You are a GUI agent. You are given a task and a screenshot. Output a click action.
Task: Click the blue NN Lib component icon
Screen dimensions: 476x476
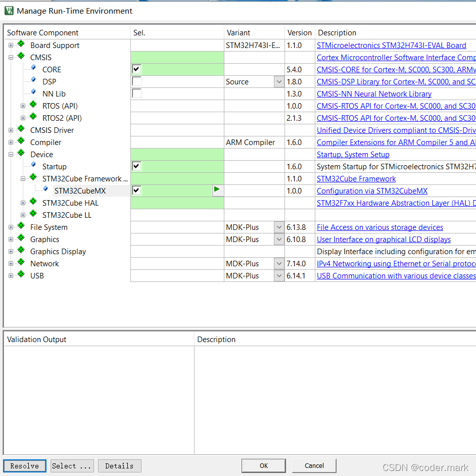[33, 92]
